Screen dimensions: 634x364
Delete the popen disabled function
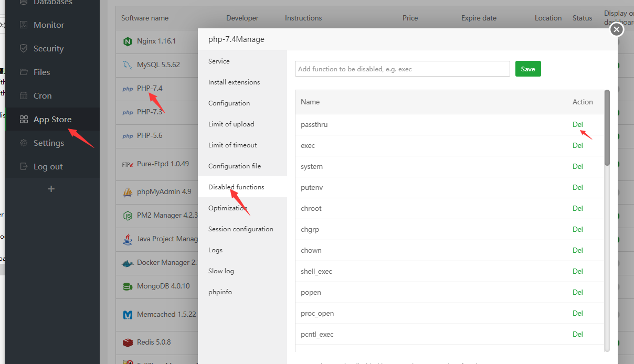(x=578, y=292)
